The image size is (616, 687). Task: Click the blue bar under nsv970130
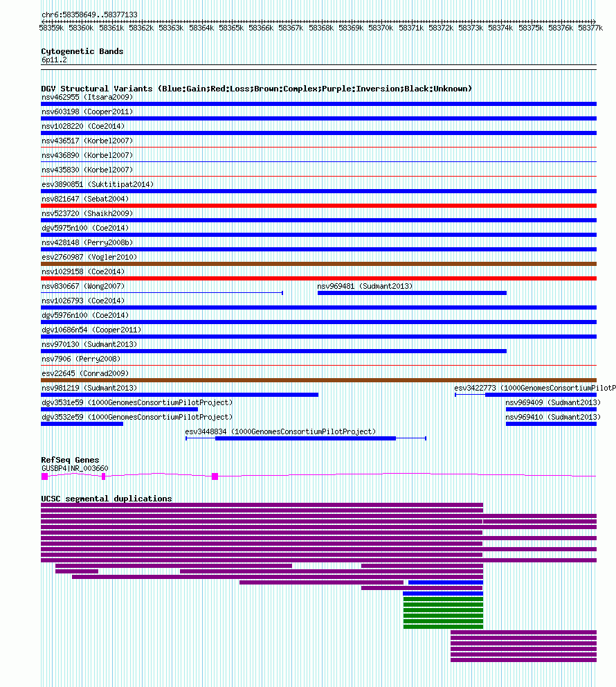tap(273, 351)
